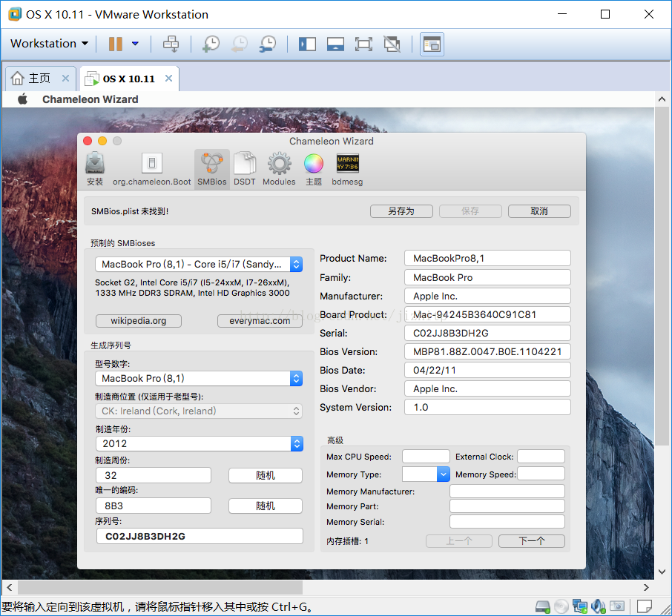Click the Product Name field
This screenshot has height=616, width=672.
487,258
